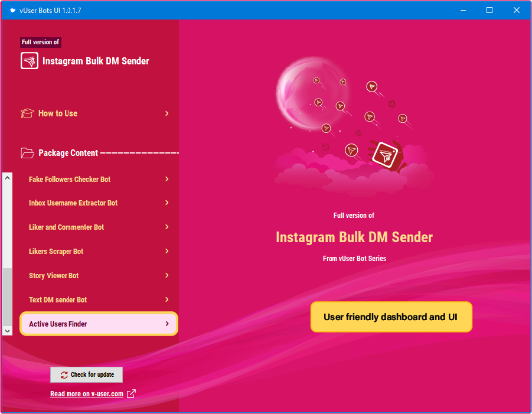Open the How to Use section
Image resolution: width=532 pixels, height=414 pixels.
click(95, 113)
